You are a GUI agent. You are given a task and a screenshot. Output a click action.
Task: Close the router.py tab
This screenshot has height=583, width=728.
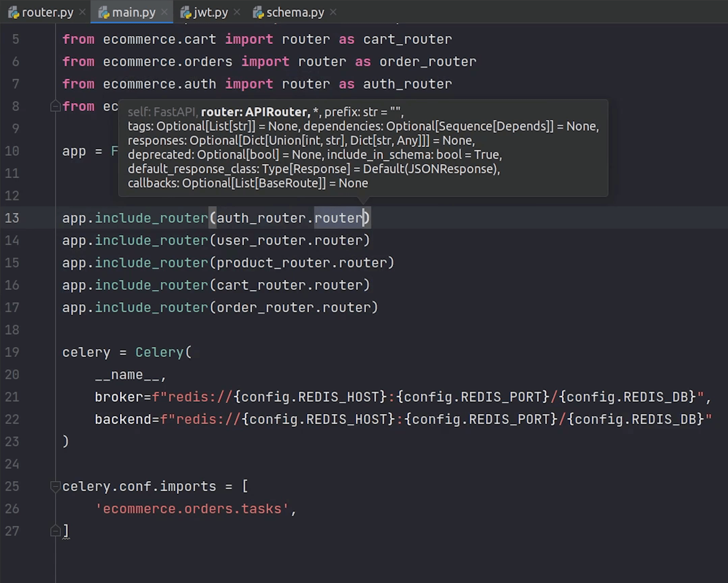pos(82,12)
